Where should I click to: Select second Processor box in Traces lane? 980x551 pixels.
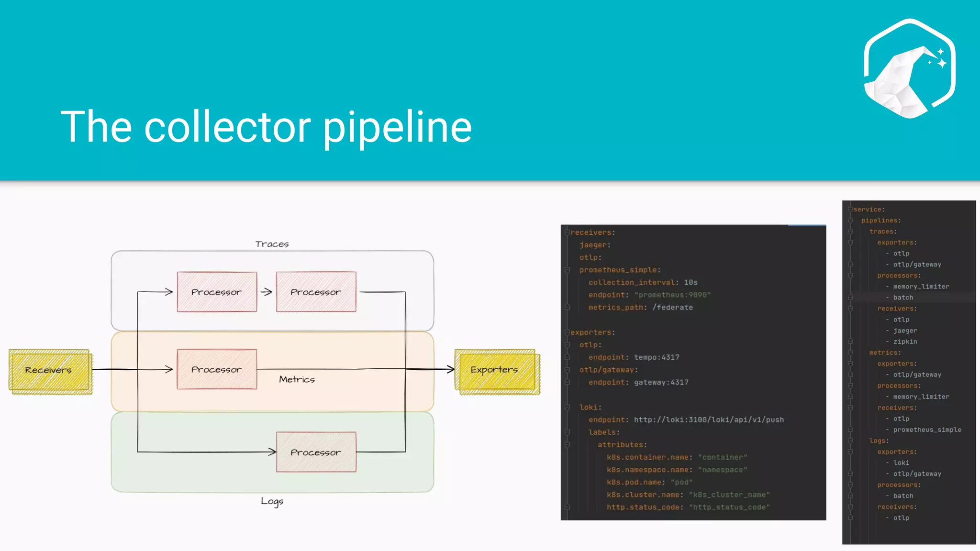[316, 292]
